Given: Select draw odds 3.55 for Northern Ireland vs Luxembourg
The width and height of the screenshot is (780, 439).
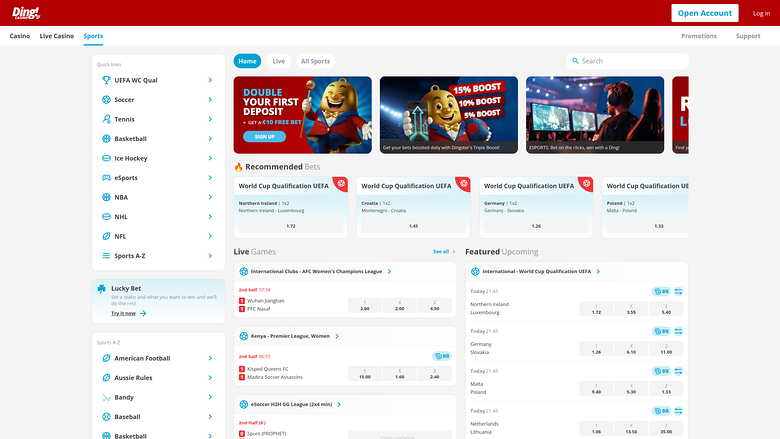Looking at the screenshot, I should point(631,309).
